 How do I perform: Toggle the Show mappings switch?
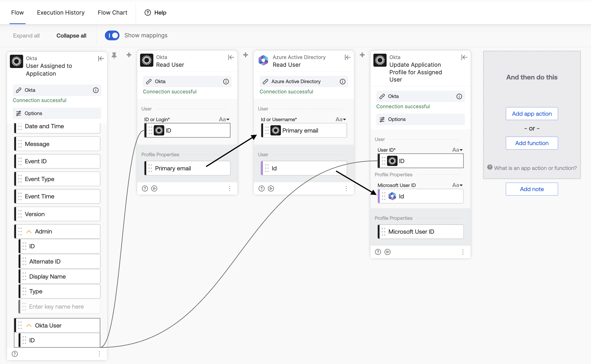(x=112, y=35)
